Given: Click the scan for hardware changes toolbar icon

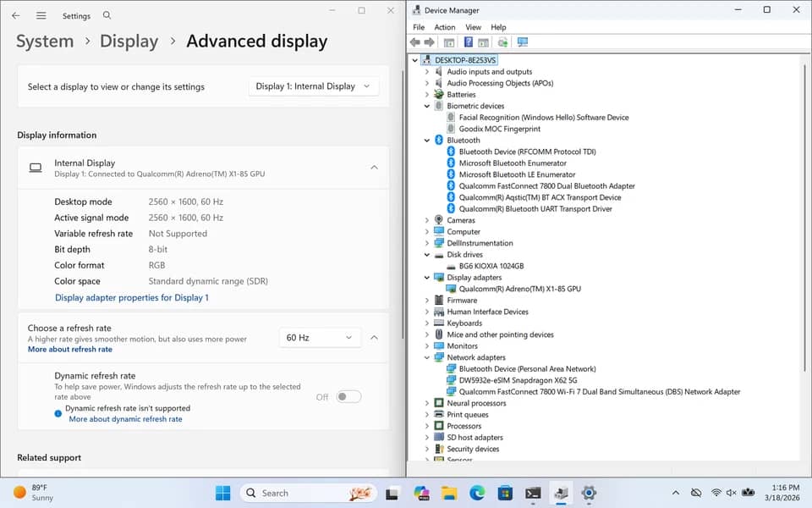Looking at the screenshot, I should point(523,42).
